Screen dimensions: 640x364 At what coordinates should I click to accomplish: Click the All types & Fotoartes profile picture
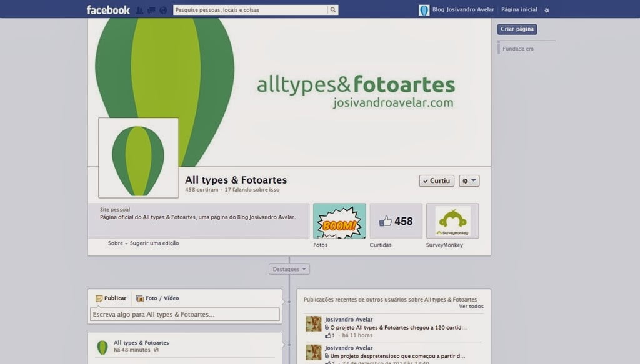tap(138, 158)
